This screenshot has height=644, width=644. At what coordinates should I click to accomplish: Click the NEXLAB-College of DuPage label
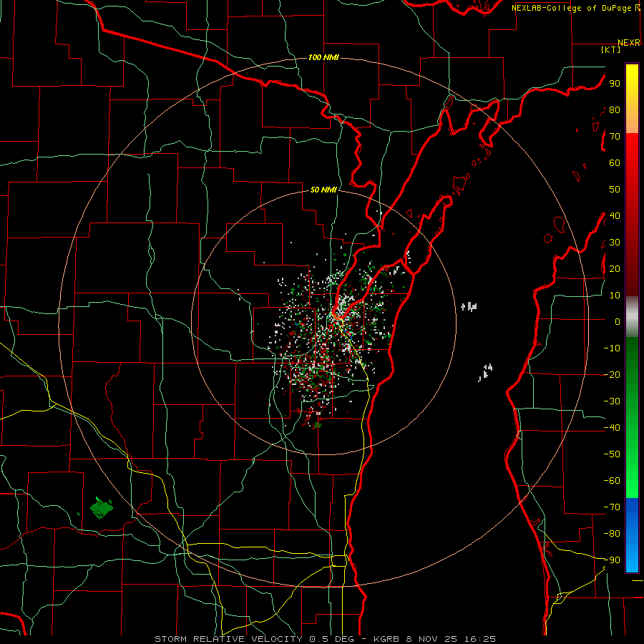coord(572,8)
